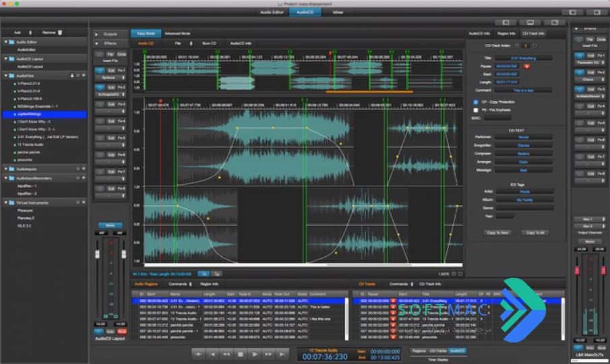The height and width of the screenshot is (364, 610).
Task: Collapse the AudioFiles folder
Action: click(x=6, y=75)
